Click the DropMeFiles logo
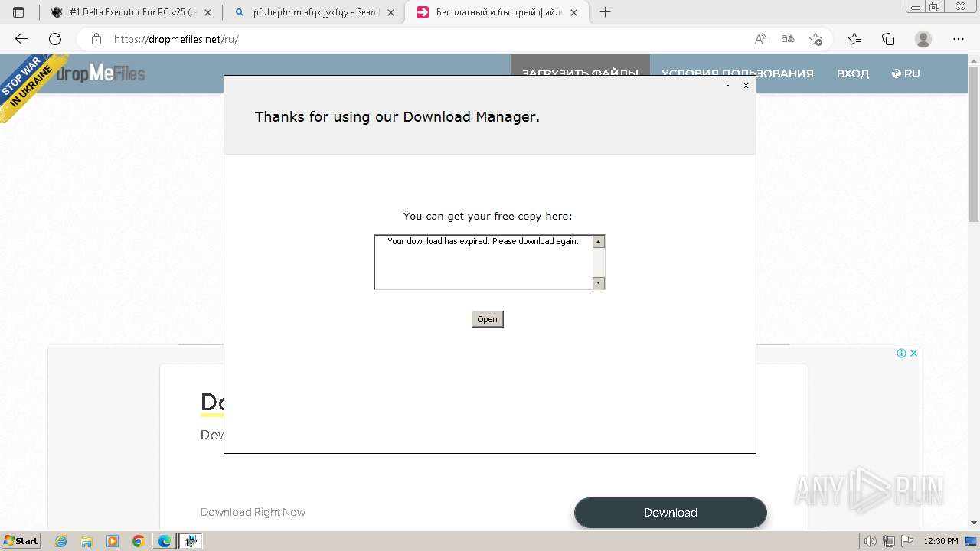Screen dimensions: 980x551 (x=100, y=73)
